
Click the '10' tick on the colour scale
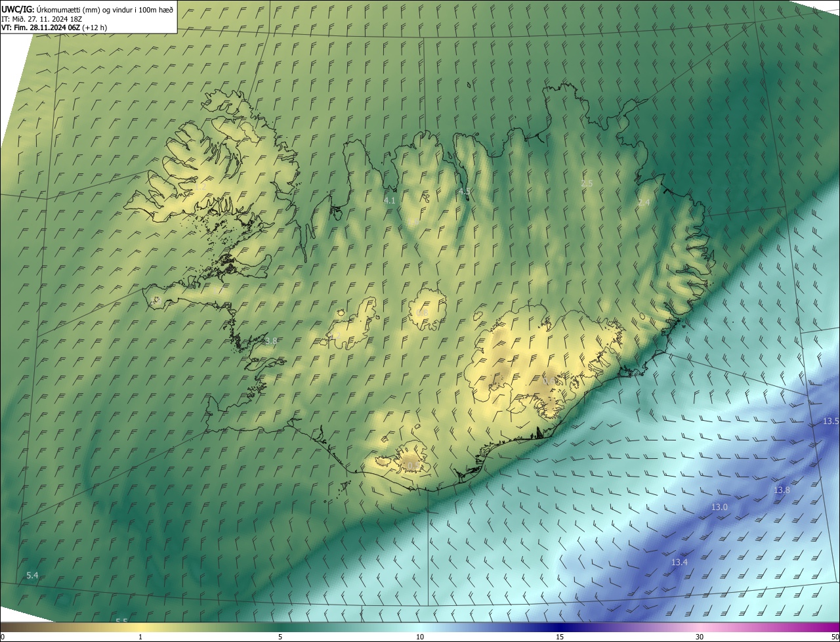(420, 637)
